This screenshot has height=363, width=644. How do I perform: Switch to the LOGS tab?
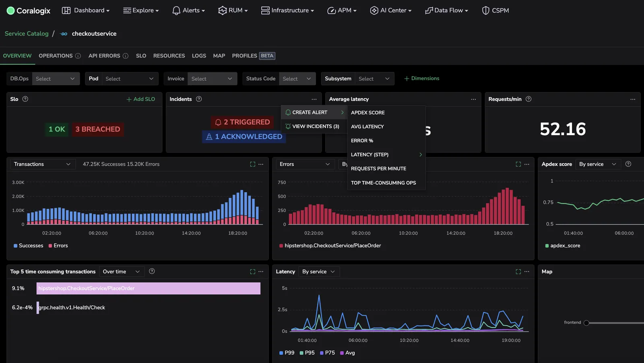(199, 56)
